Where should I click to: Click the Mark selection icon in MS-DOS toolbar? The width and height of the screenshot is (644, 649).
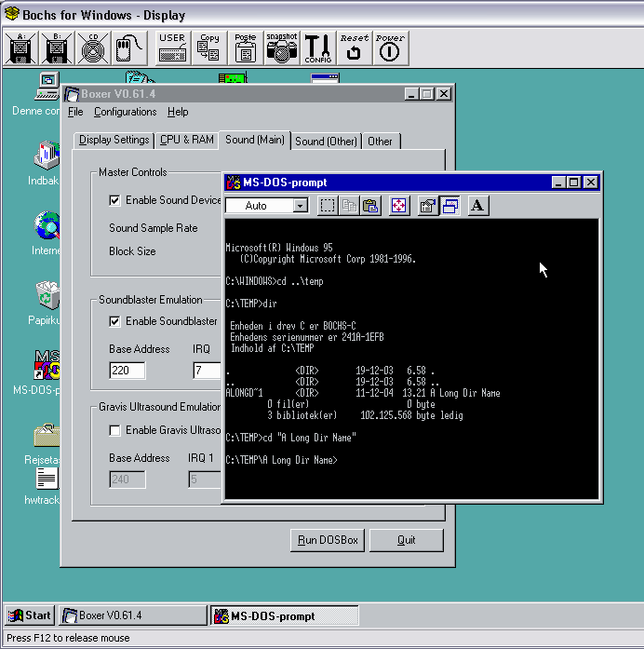328,206
